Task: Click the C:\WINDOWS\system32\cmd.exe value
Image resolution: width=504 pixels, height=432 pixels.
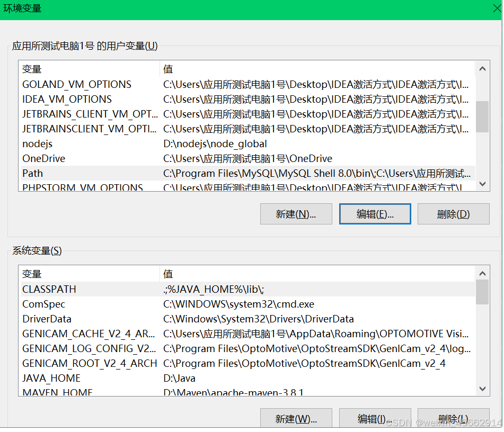Action: 238,304
